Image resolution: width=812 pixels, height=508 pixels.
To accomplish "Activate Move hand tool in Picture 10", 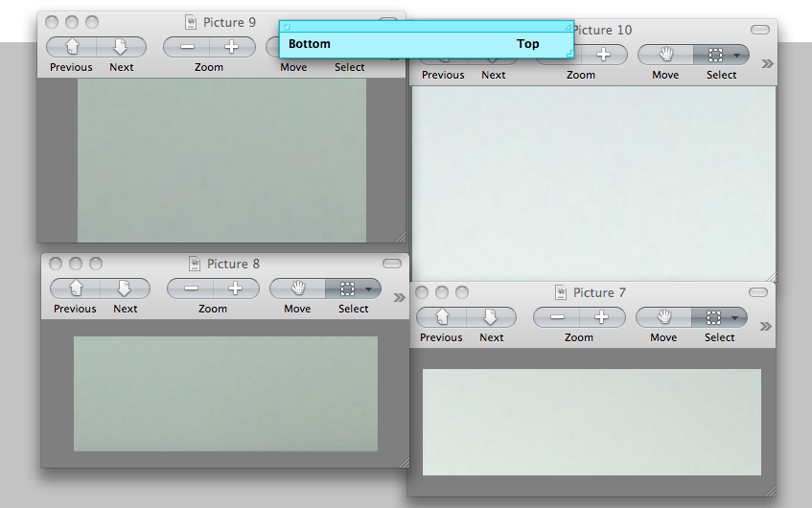I will tap(666, 55).
